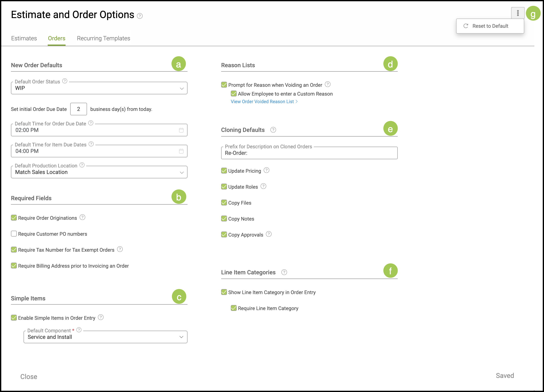
Task: Open the Default Order Status dropdown
Action: [99, 88]
